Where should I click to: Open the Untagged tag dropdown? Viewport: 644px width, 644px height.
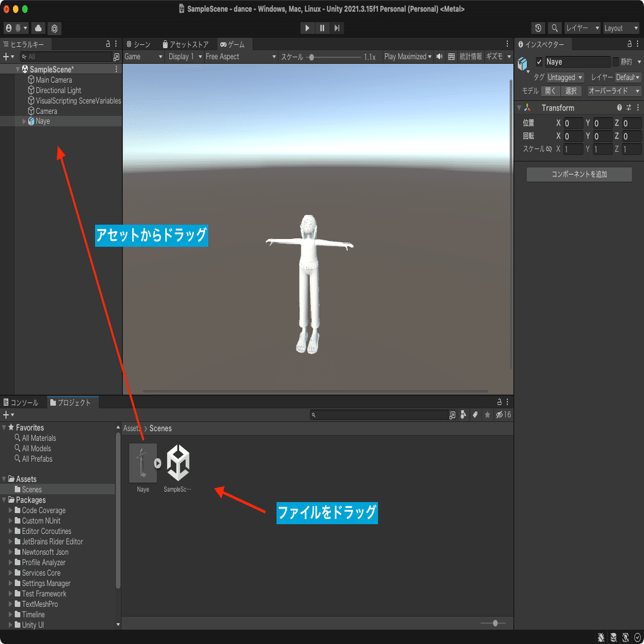(565, 77)
